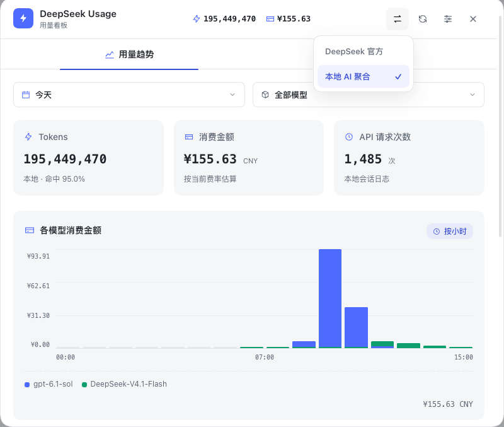Open the data source switch icon
The image size is (504, 427).
coord(398,19)
